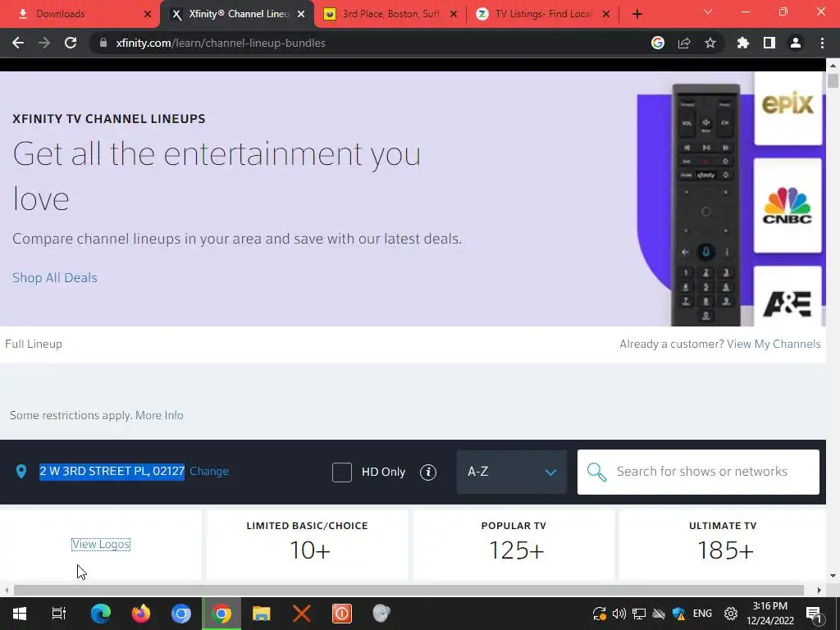Switch the ENG input language
The height and width of the screenshot is (630, 840).
click(x=702, y=614)
